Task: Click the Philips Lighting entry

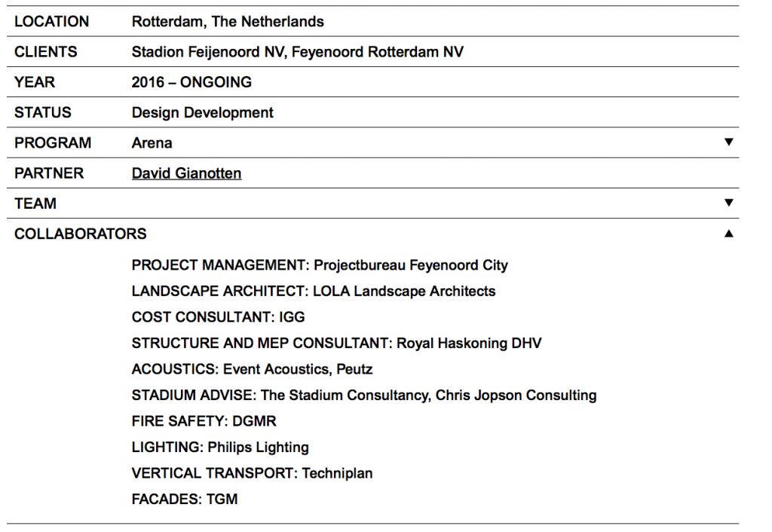Action: 258,447
